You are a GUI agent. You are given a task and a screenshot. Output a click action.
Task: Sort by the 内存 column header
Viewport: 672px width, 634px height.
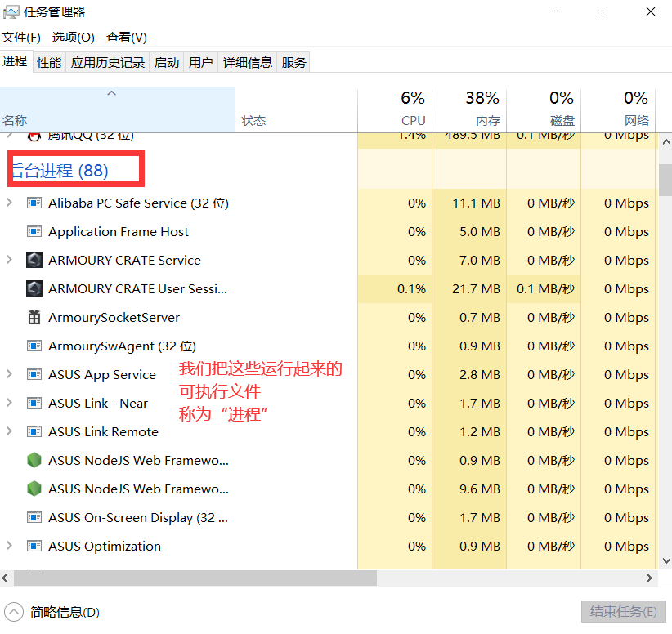[x=469, y=109]
